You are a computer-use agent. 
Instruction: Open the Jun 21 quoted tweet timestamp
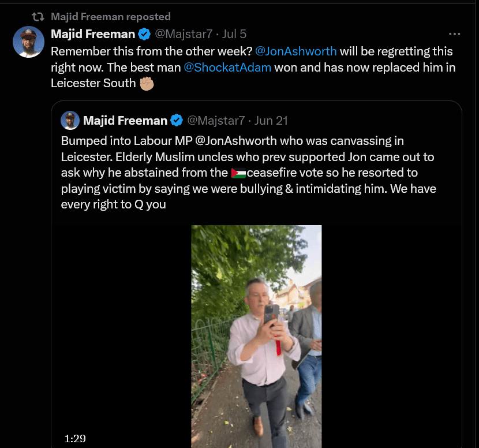coord(271,121)
